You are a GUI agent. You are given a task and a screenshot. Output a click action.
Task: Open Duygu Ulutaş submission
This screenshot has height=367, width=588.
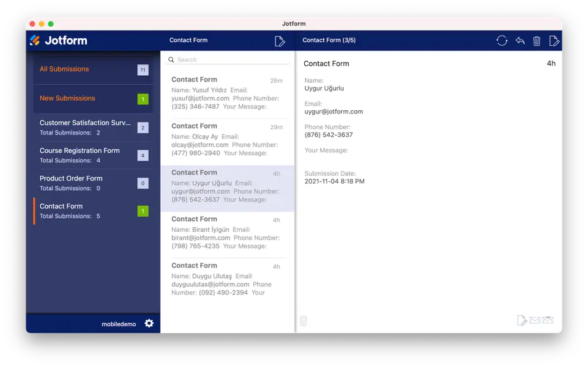pyautogui.click(x=227, y=281)
